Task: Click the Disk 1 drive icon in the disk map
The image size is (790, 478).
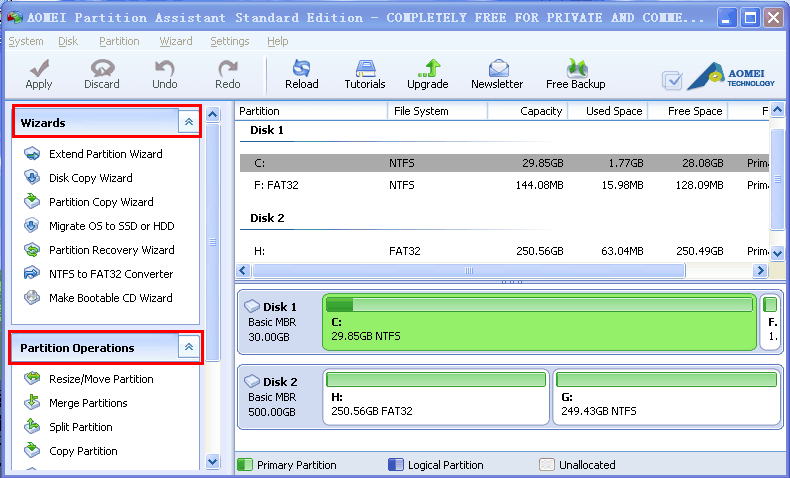Action: click(251, 306)
